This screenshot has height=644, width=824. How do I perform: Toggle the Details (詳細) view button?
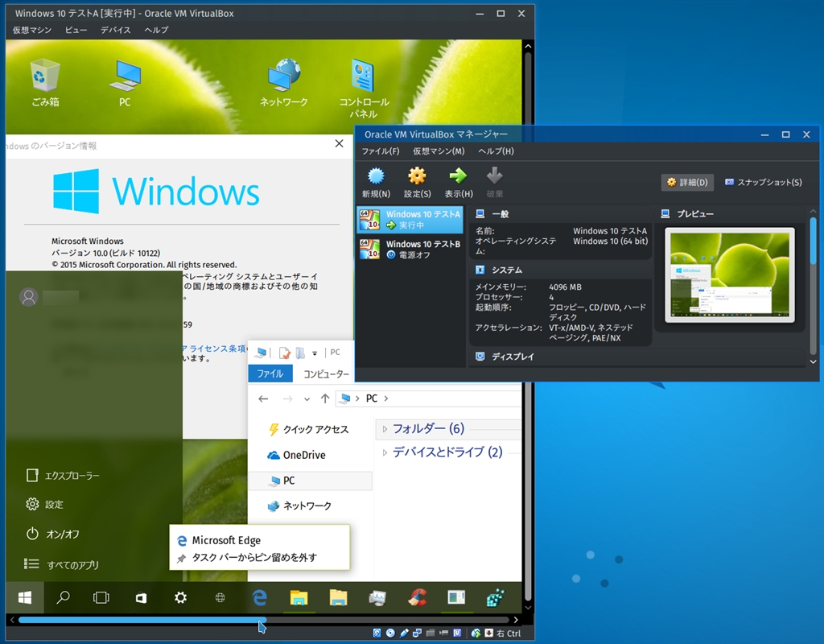point(687,183)
